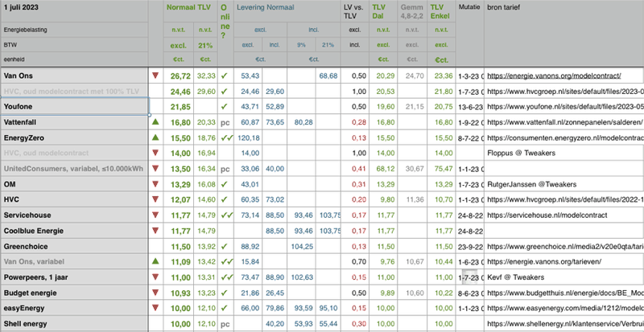Open the greenchoice.nl media link
The width and height of the screenshot is (644, 332).
(x=565, y=247)
